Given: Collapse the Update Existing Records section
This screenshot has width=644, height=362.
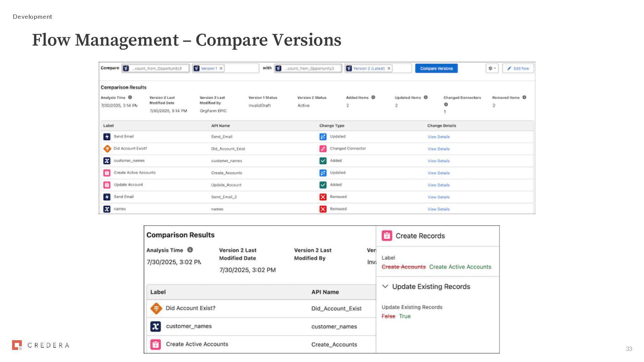Looking at the screenshot, I should pyautogui.click(x=385, y=287).
